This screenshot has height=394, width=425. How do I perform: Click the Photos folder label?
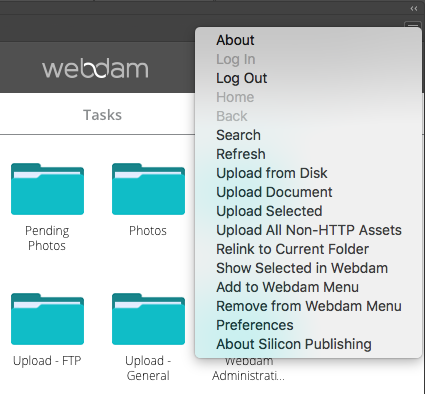pos(148,231)
